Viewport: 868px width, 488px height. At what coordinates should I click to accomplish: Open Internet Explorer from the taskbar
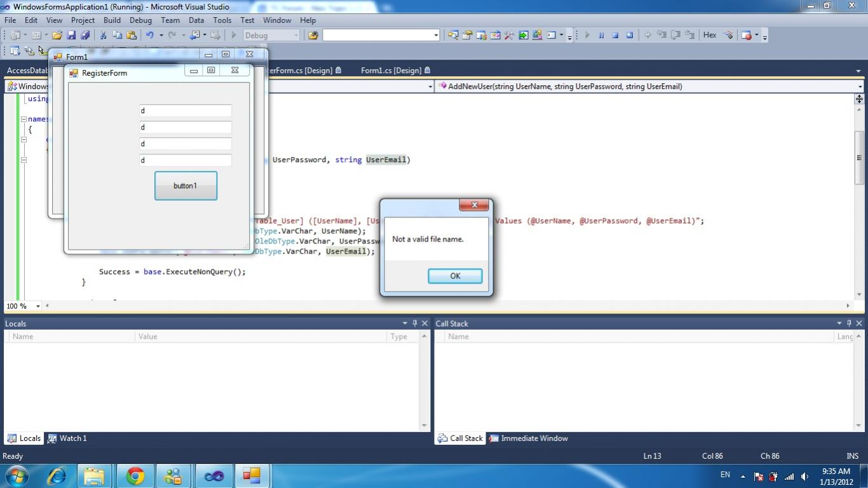[57, 476]
